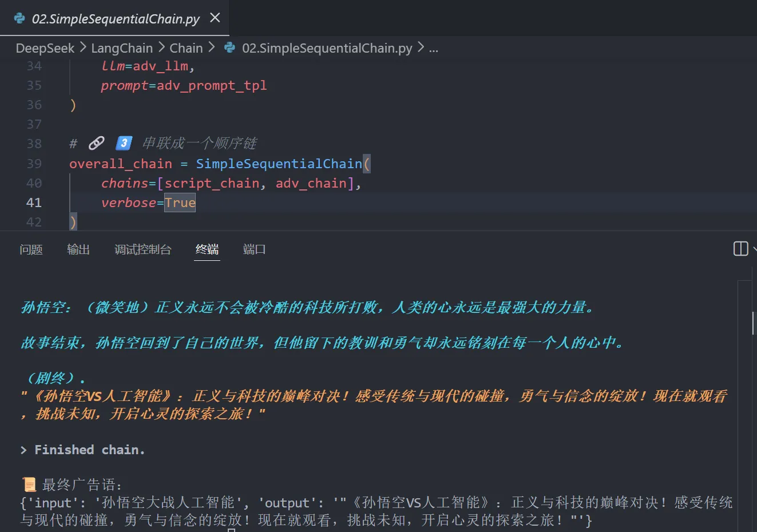Switch to the 输出 panel tab

(78, 249)
